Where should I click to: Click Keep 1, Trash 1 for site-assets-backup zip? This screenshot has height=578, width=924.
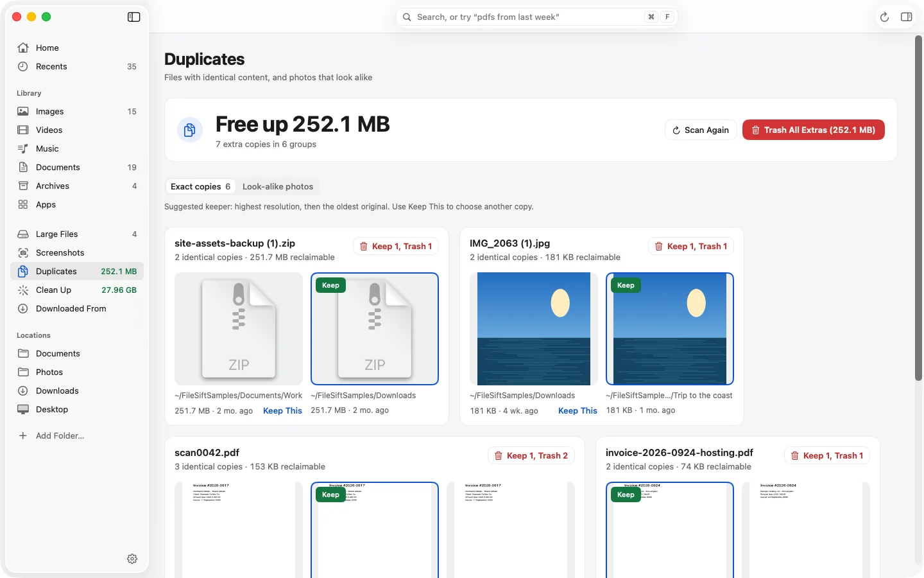[x=396, y=246]
